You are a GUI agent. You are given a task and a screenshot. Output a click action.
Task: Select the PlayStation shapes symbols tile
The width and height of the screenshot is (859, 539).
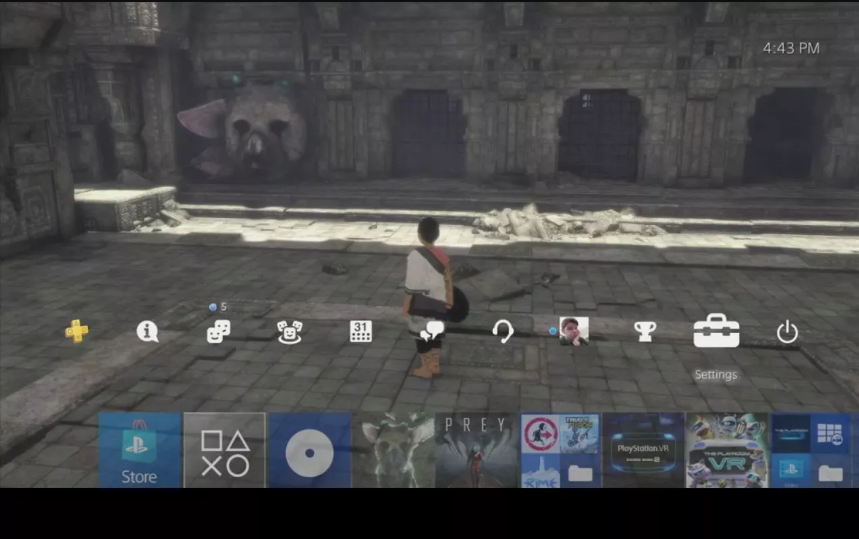pyautogui.click(x=225, y=450)
